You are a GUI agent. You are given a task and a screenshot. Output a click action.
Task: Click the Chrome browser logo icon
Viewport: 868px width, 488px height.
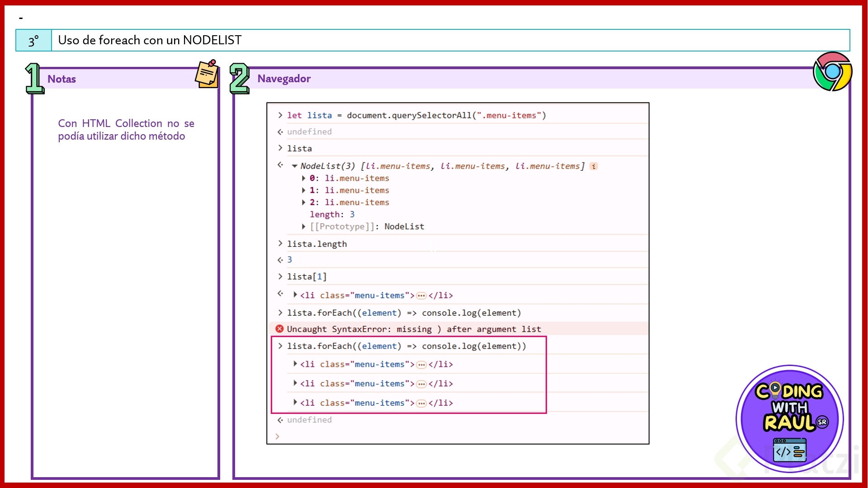(x=832, y=71)
